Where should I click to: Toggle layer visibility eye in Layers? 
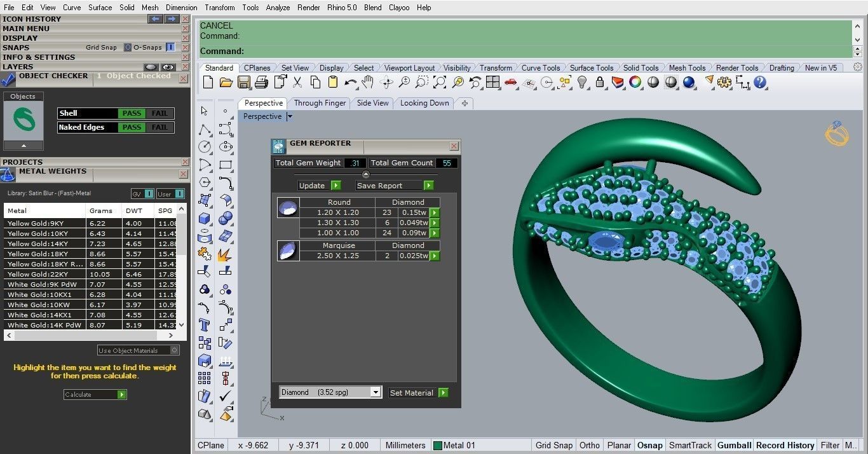click(x=168, y=67)
